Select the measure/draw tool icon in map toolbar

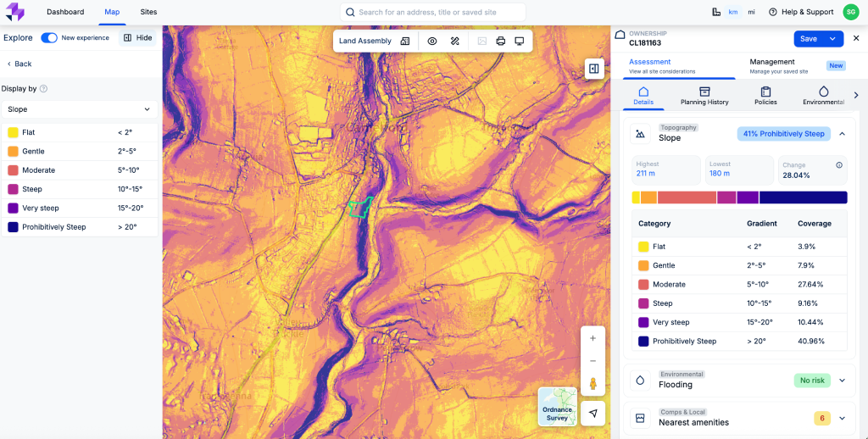455,41
